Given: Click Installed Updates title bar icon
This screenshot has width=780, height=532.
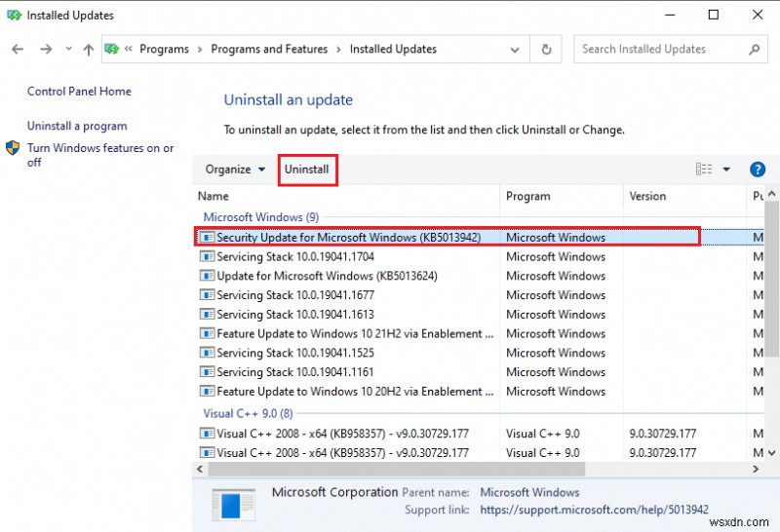Looking at the screenshot, I should tap(14, 16).
